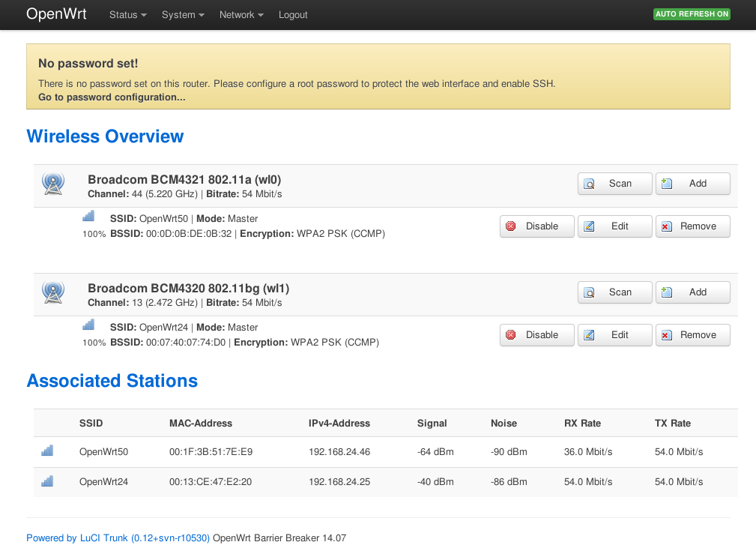The width and height of the screenshot is (756, 548).
Task: Add a network to the wl1 radio
Action: pyautogui.click(x=693, y=292)
